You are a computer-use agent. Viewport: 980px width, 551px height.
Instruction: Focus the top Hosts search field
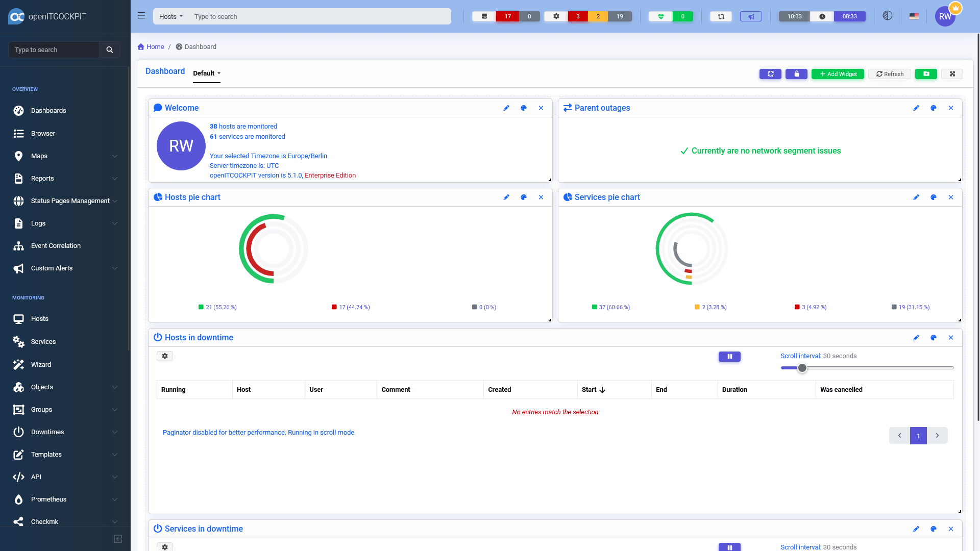point(320,16)
